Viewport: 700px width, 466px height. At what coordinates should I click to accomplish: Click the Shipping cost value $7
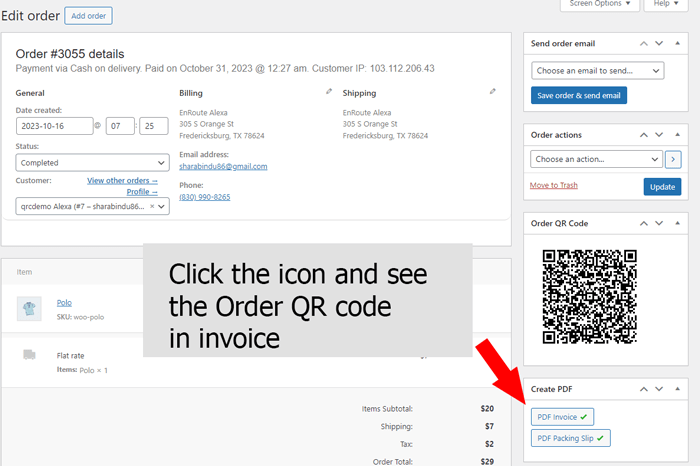[x=489, y=426]
